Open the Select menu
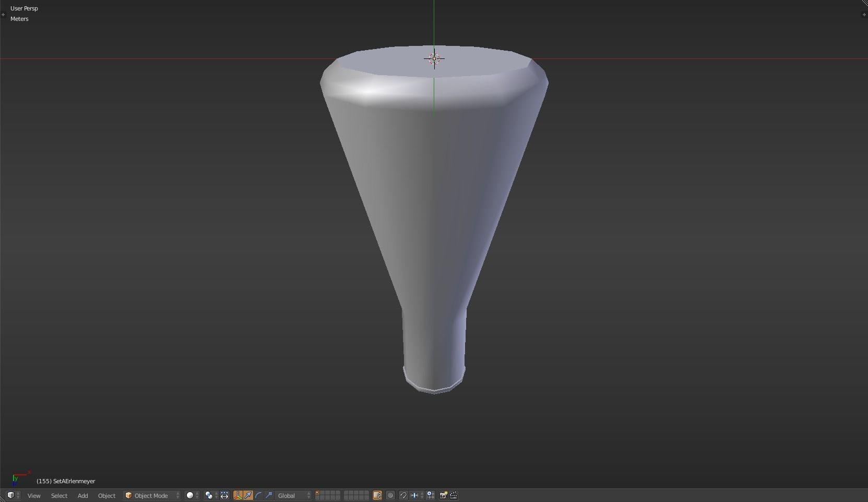 [x=59, y=495]
